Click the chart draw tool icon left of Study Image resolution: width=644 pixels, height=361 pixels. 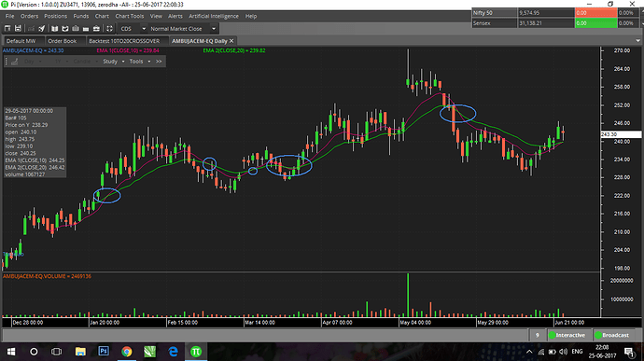(x=14, y=62)
